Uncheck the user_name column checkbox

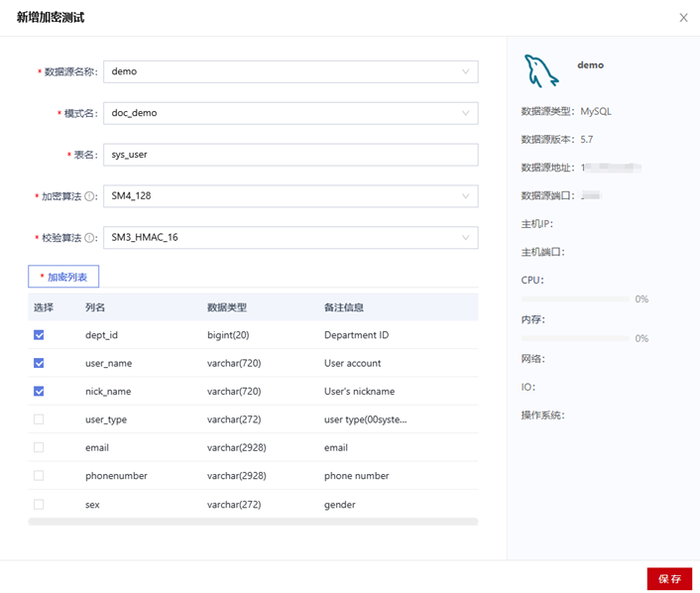tap(39, 363)
